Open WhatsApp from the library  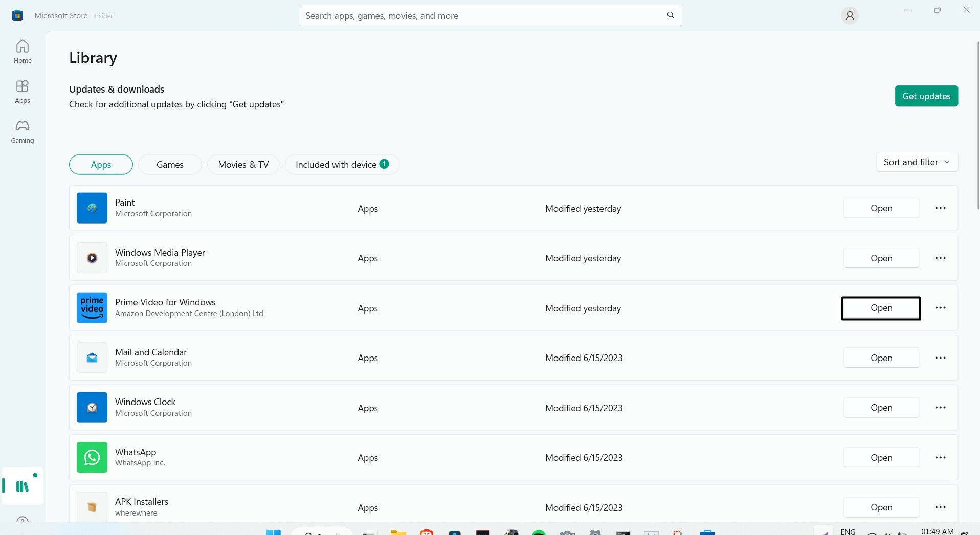coord(881,458)
